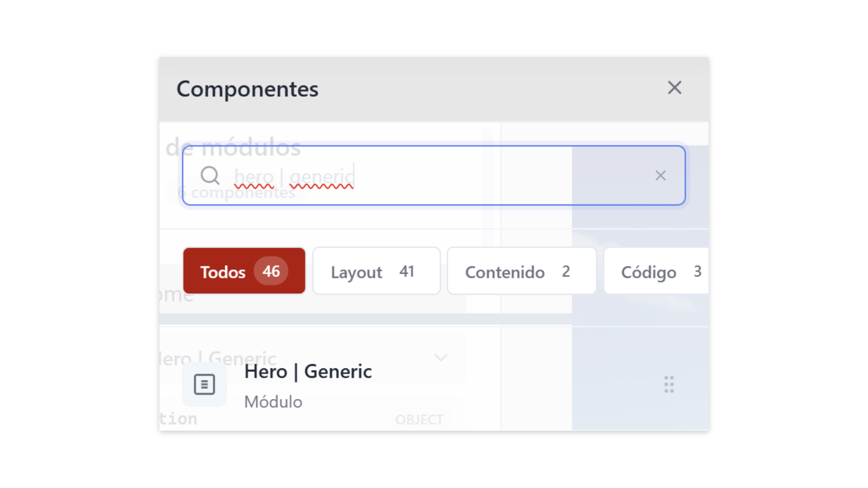868x488 pixels.
Task: Select the Hero | Generic title
Action: pyautogui.click(x=308, y=371)
